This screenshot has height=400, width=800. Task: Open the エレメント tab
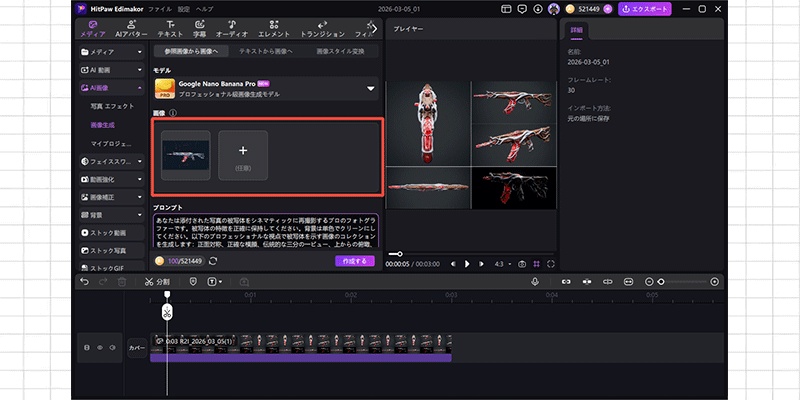274,29
